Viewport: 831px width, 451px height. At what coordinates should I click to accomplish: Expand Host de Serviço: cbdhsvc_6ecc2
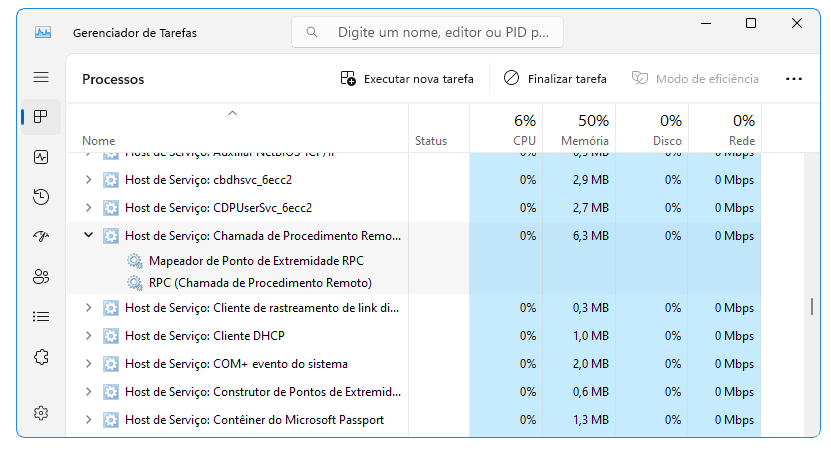click(89, 180)
